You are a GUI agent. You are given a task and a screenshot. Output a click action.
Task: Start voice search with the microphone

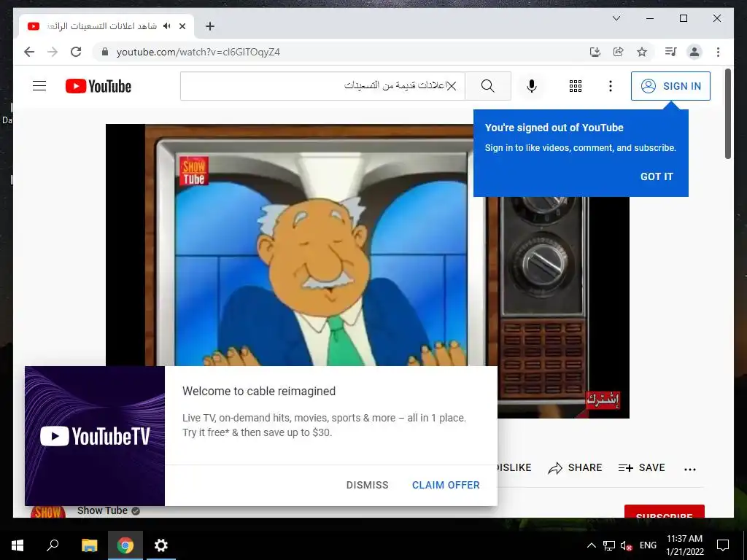coord(532,86)
